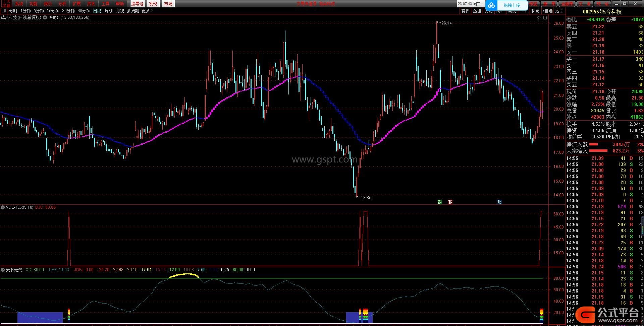Select the 周线 weekly period
The height and width of the screenshot is (326, 644).
pyautogui.click(x=109, y=11)
